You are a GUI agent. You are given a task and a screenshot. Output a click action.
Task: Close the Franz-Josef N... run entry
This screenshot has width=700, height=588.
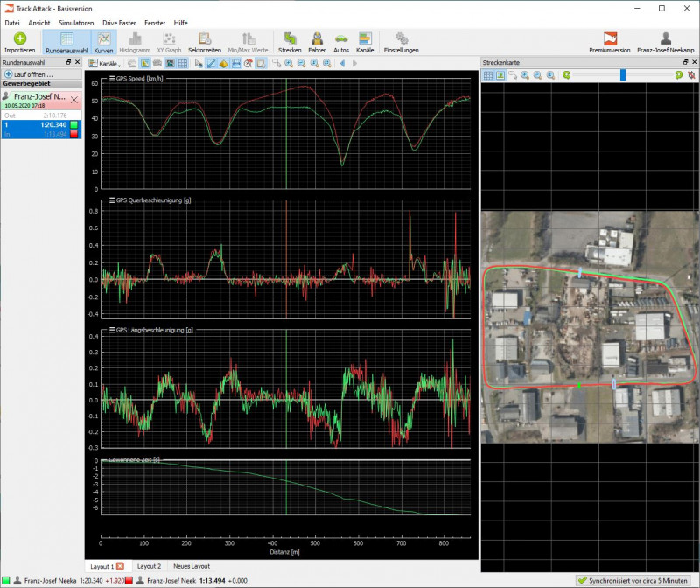tap(74, 99)
